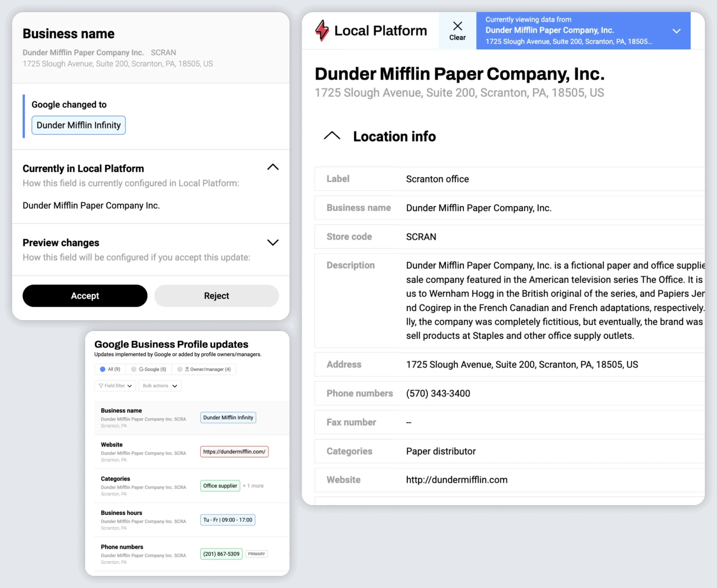Expand the Preview changes section
This screenshot has height=588, width=717.
273,242
